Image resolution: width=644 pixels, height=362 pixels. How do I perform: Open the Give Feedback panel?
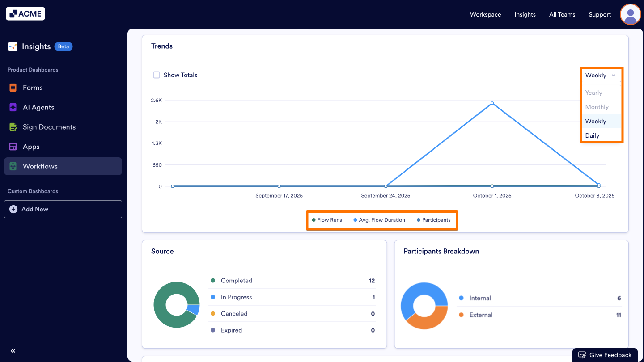605,354
